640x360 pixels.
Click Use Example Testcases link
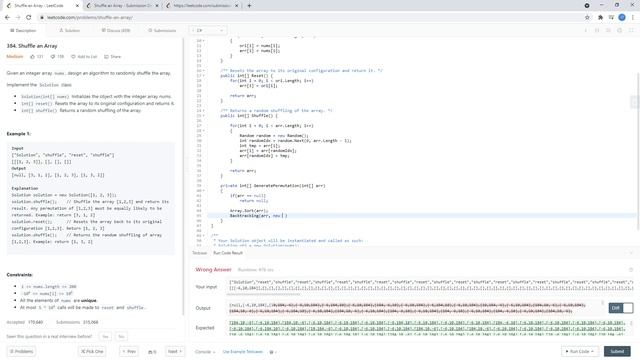pos(242,352)
